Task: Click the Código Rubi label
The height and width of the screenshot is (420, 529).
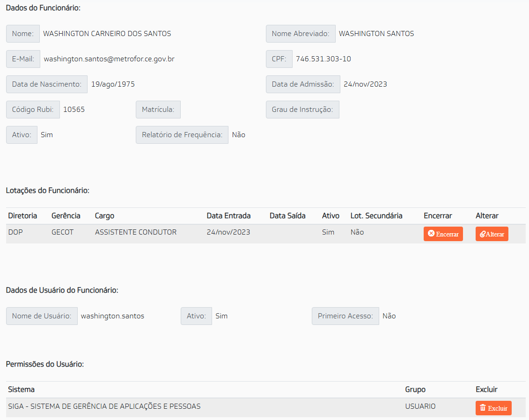Action: (33, 110)
